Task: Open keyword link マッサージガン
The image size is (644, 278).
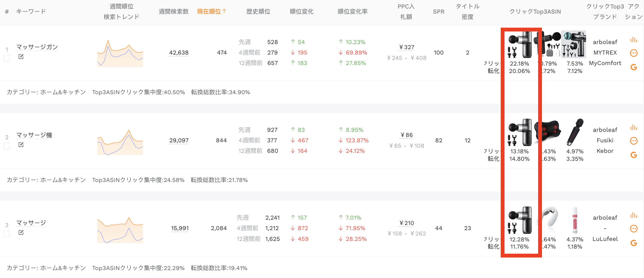Action: coord(37,47)
